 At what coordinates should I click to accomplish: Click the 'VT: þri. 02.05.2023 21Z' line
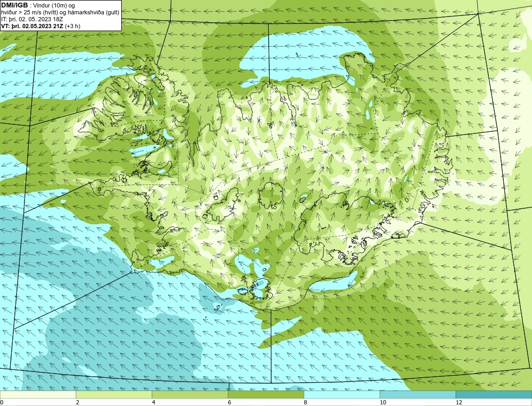[x=32, y=26]
